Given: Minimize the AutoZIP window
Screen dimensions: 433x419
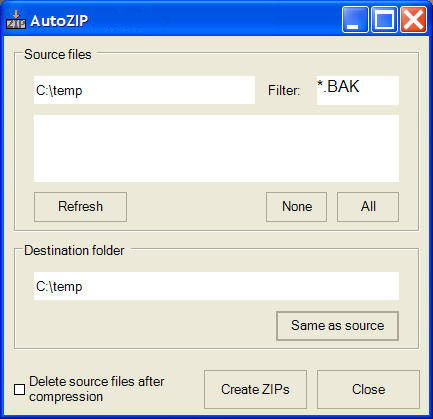Looking at the screenshot, I should coord(355,20).
